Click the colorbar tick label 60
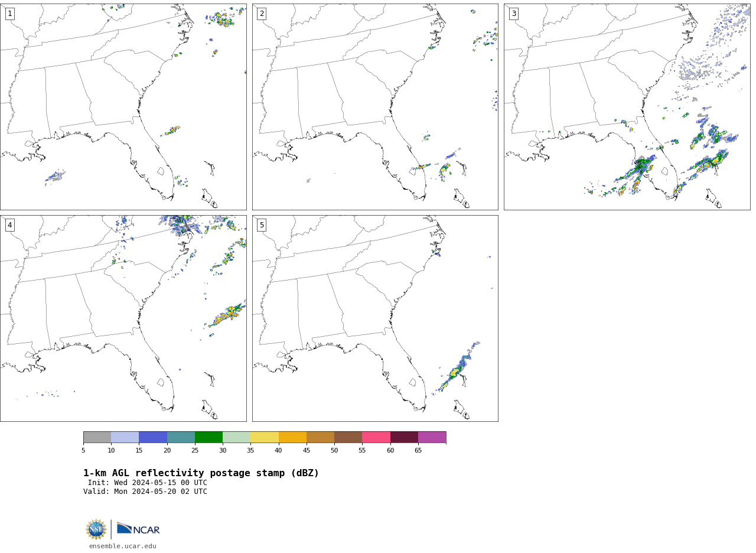The image size is (756, 553). [390, 451]
